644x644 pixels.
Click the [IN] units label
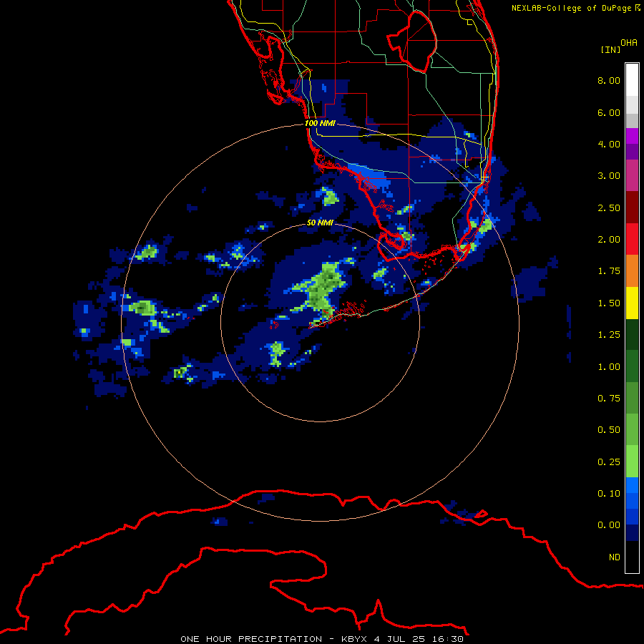(x=610, y=49)
